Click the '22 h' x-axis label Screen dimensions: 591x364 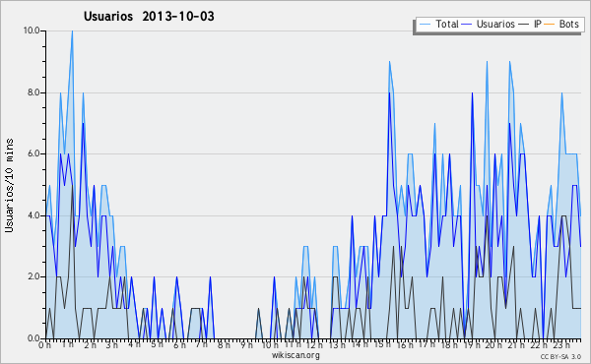click(538, 345)
